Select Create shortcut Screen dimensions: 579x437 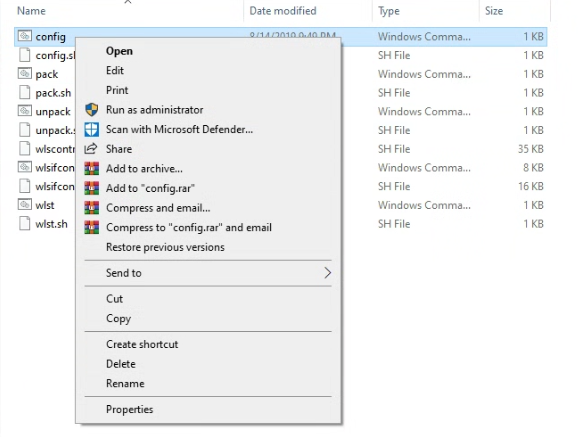click(208, 344)
